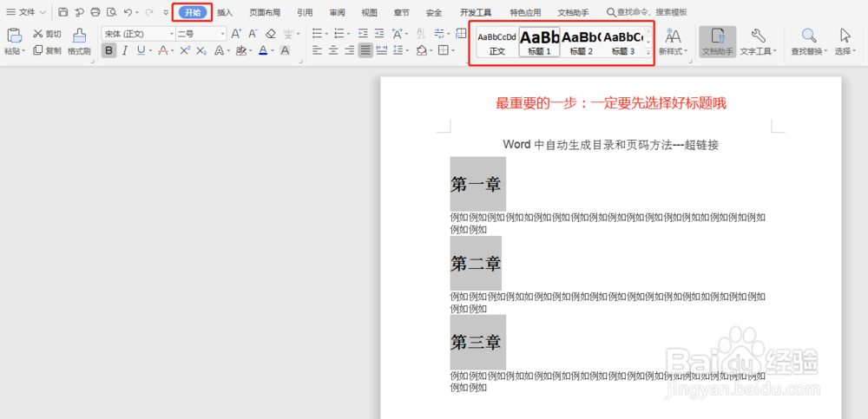Expand the font color dropdown arrow

273,51
